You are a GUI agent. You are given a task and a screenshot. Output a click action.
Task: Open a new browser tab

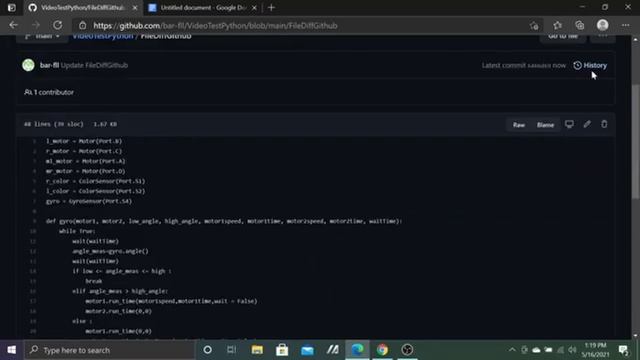coord(271,8)
